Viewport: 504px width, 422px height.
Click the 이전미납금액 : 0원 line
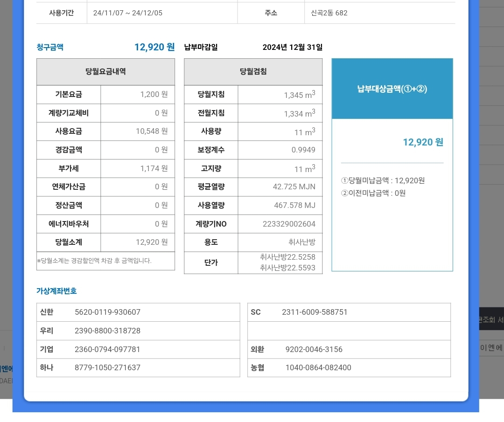coord(373,193)
